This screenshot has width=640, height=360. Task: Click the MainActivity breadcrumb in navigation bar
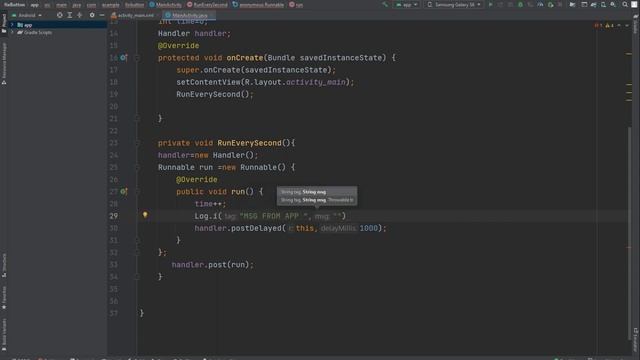coord(166,5)
